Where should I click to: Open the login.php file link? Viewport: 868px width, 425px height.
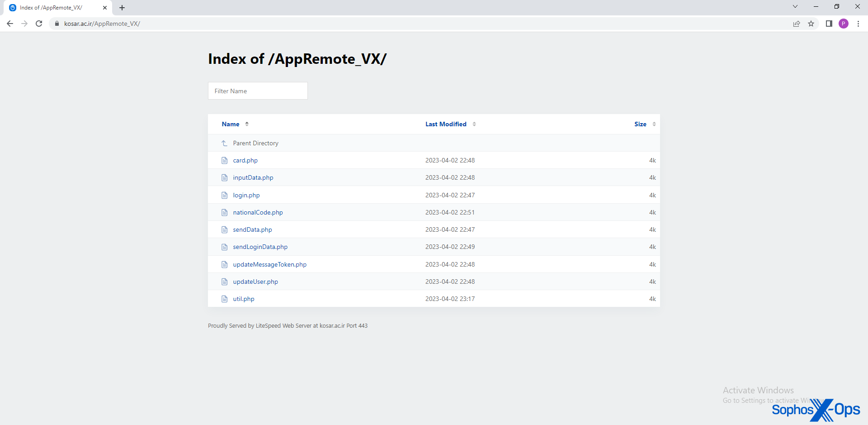(246, 195)
